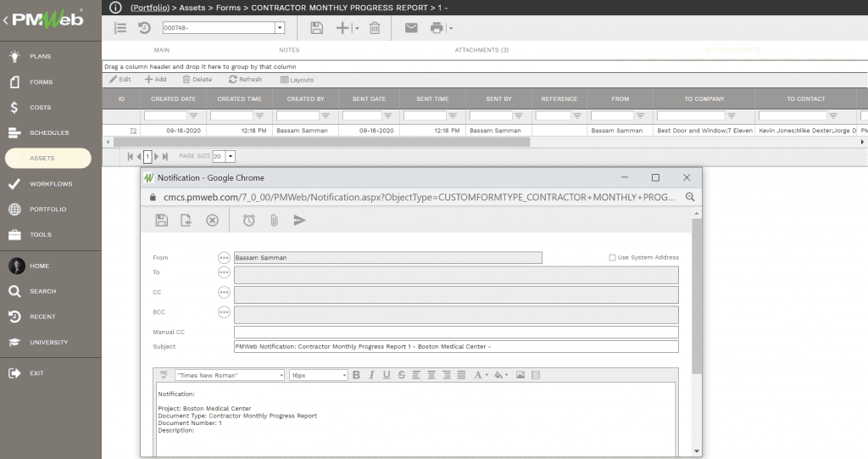Click the spell check icon in editor
Viewport: 868px width, 459px height.
[164, 375]
